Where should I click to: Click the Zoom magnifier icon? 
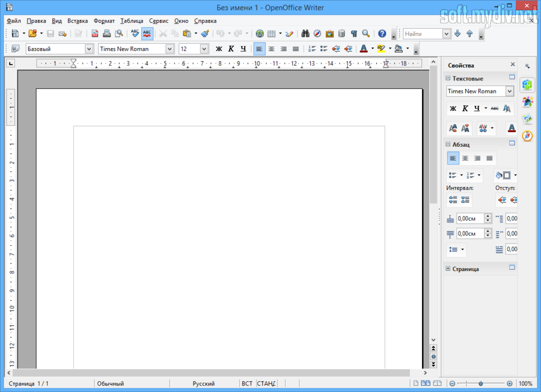(x=365, y=34)
